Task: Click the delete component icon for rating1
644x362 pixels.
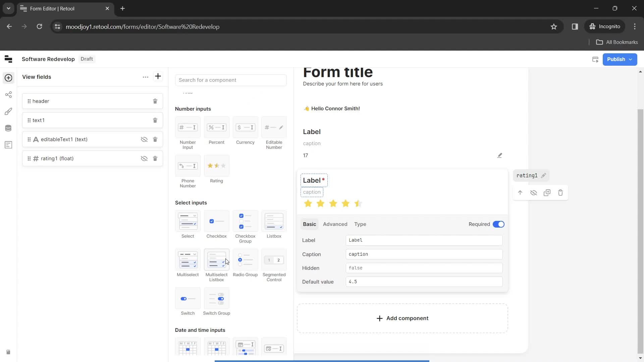Action: tap(561, 193)
